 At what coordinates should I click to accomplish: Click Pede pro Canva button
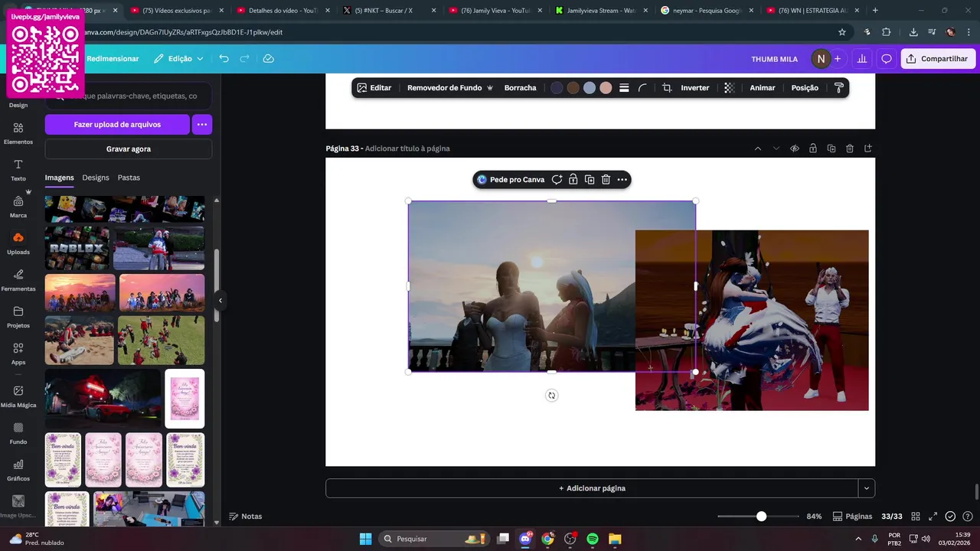click(x=511, y=180)
